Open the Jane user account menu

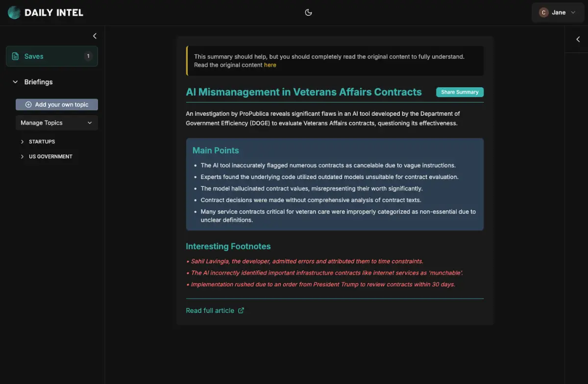pyautogui.click(x=558, y=13)
